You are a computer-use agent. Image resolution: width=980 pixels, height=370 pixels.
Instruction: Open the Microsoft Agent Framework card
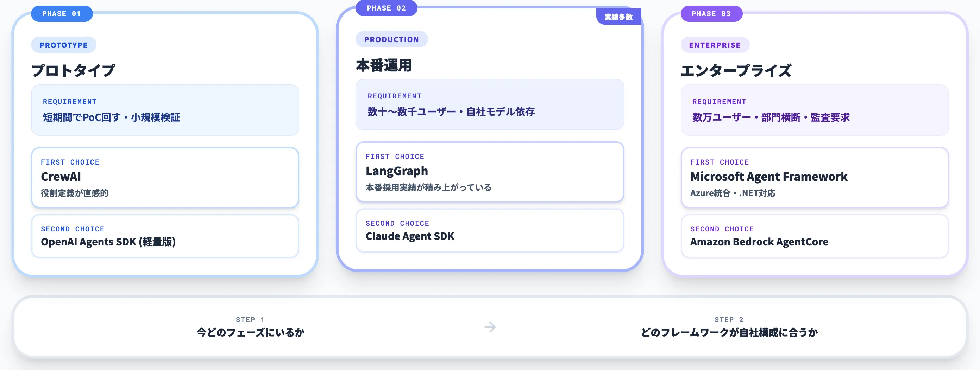coord(815,178)
